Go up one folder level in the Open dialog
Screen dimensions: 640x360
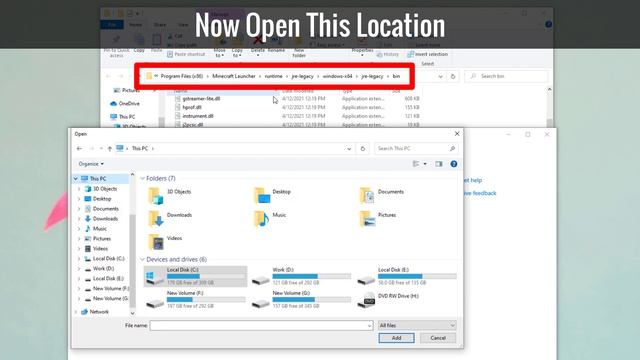tap(109, 149)
